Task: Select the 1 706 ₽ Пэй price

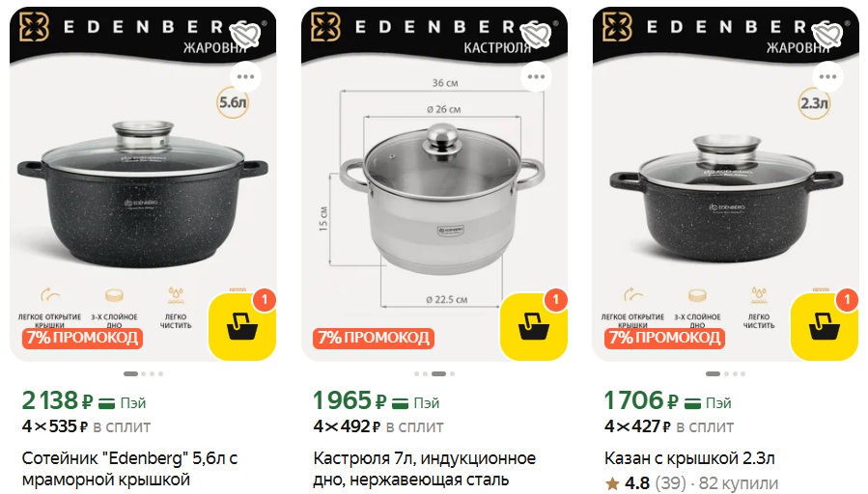Action: click(667, 400)
